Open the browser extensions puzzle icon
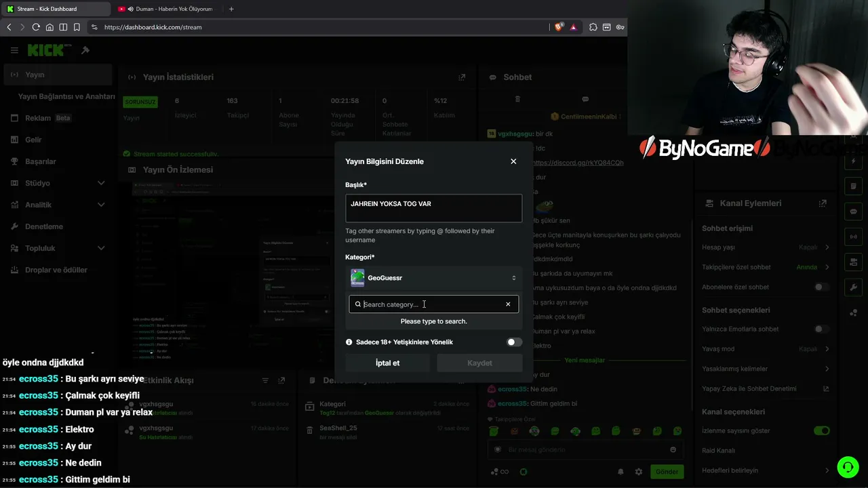 (593, 27)
